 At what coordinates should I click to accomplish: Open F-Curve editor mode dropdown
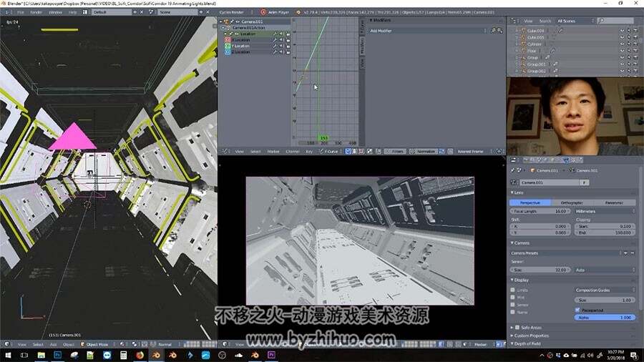pos(329,152)
